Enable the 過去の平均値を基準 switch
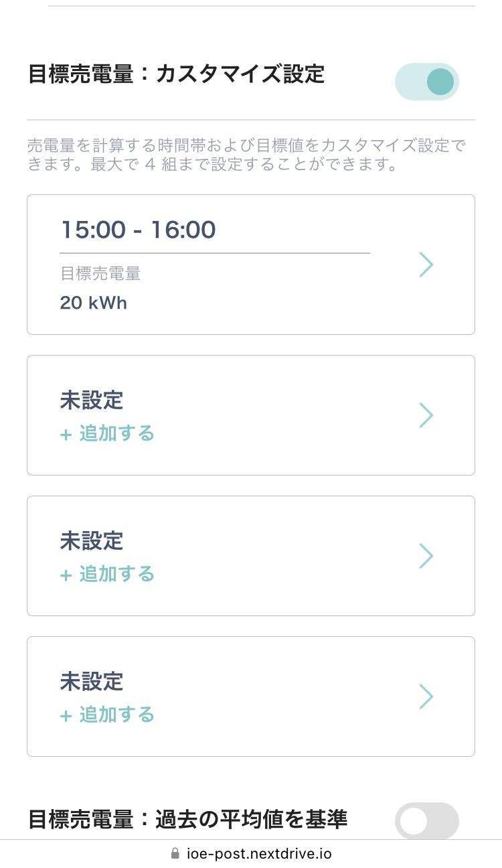 pyautogui.click(x=427, y=820)
